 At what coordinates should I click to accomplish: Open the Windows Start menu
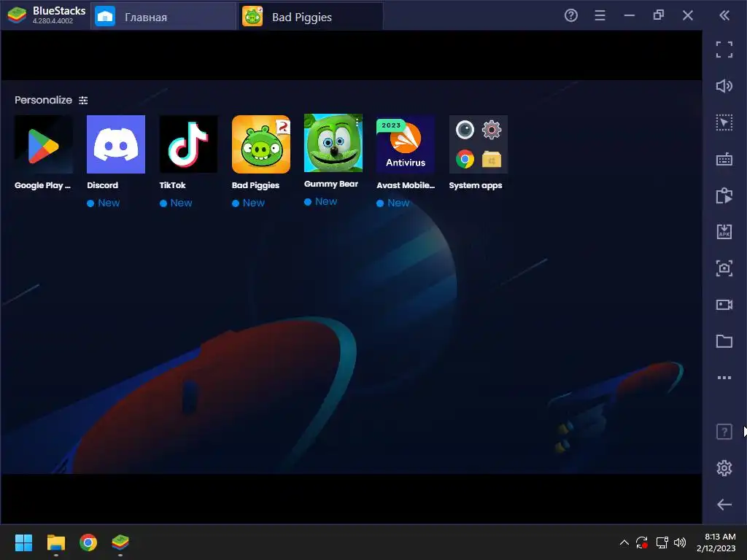[23, 542]
